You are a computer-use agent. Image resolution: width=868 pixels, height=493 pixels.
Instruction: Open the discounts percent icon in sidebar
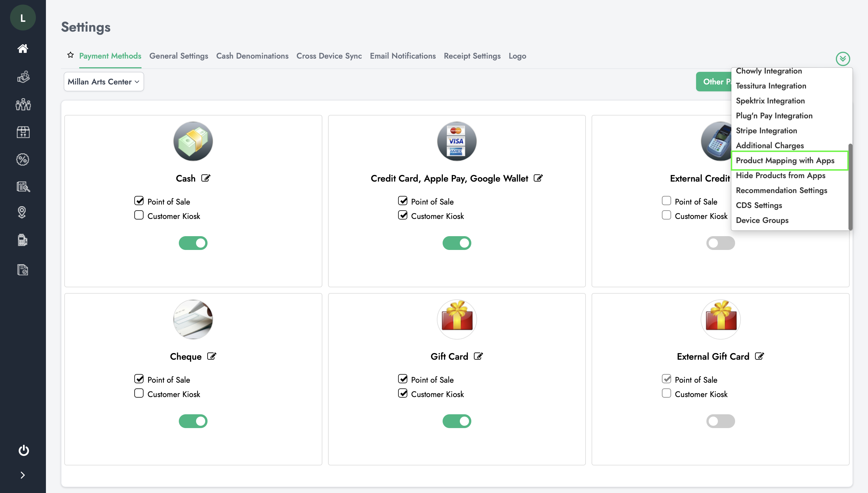tap(23, 159)
